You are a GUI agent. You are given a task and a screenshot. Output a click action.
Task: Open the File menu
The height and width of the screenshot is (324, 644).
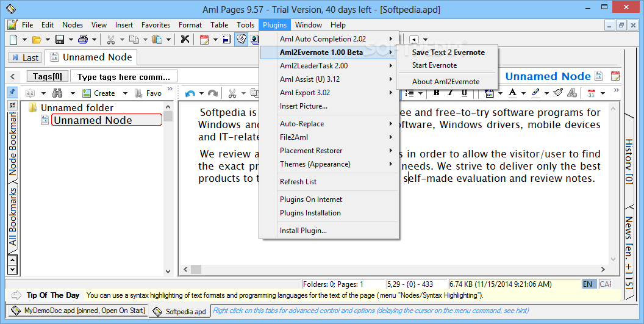(x=27, y=24)
